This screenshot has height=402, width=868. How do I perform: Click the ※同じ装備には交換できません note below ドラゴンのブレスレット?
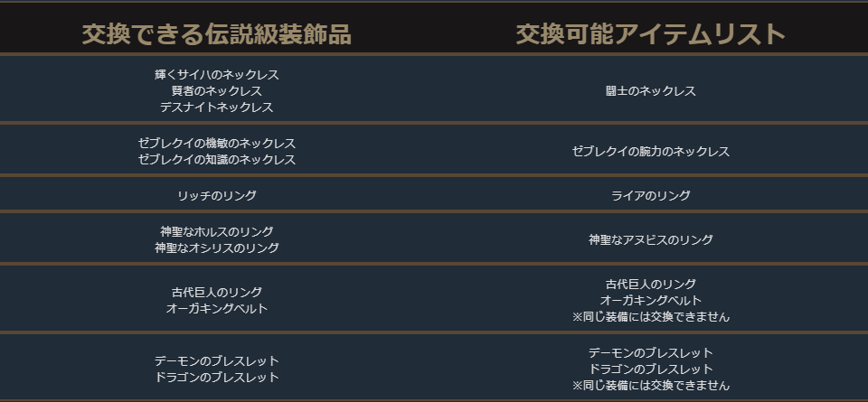(651, 386)
